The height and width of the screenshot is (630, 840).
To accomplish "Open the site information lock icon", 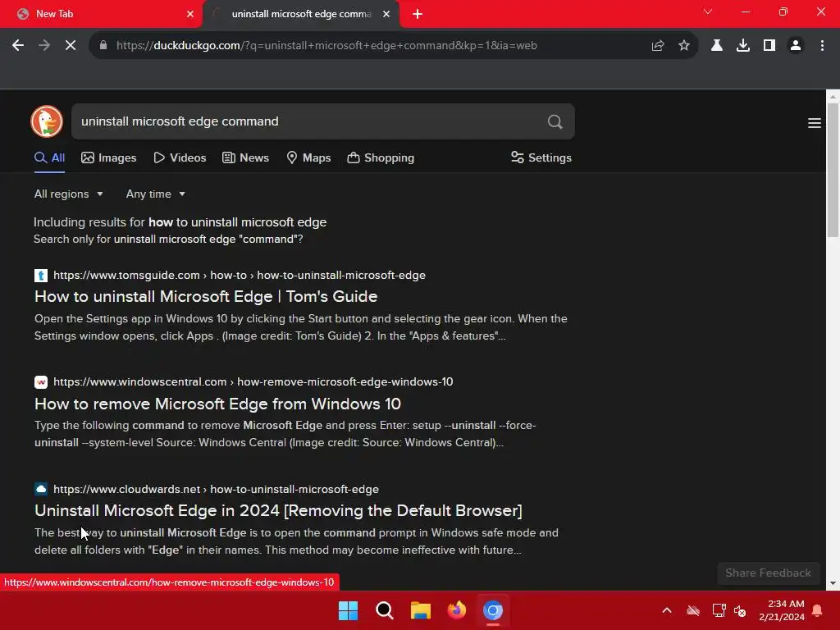I will point(103,46).
